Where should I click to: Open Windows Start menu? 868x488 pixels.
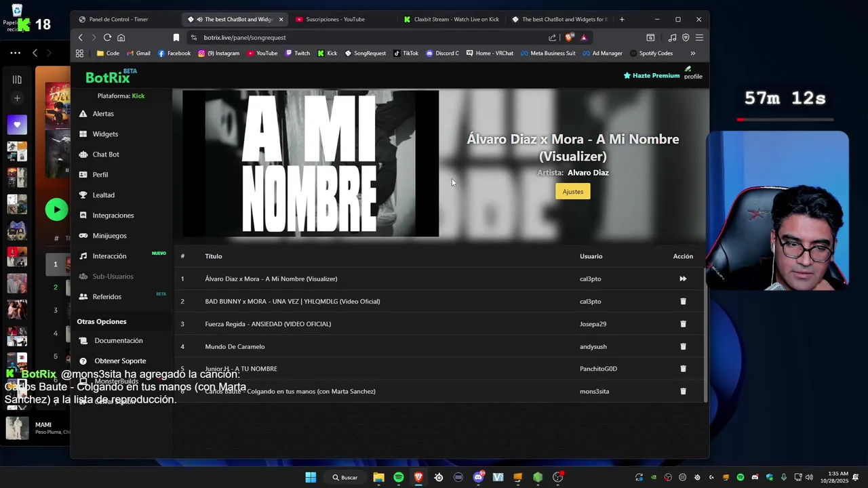(311, 477)
